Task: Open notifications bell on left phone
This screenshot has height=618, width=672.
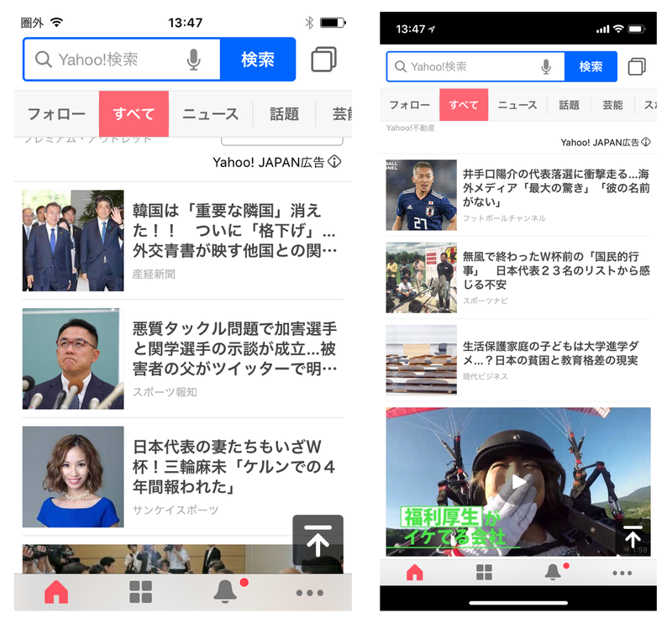Action: point(225,591)
